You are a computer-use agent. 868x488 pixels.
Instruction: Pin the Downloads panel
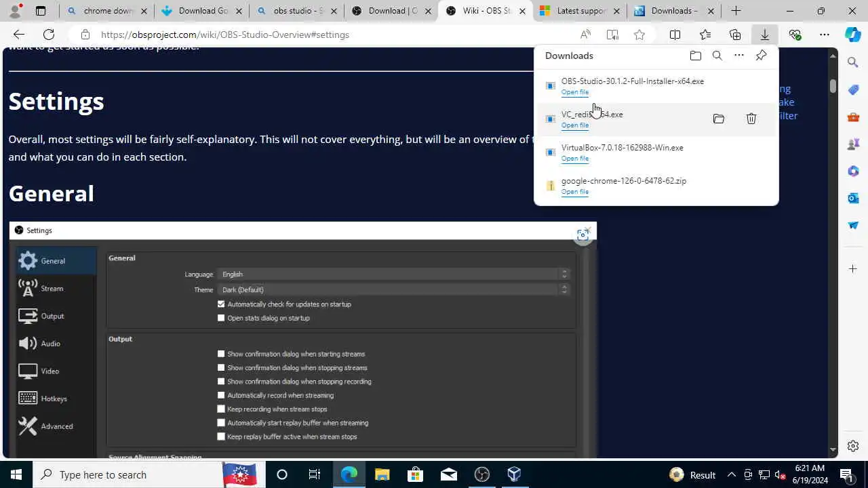761,56
